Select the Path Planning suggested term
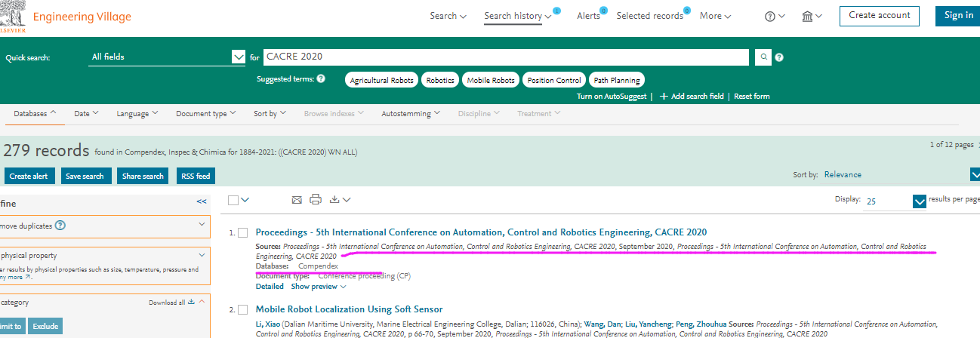 coord(617,80)
